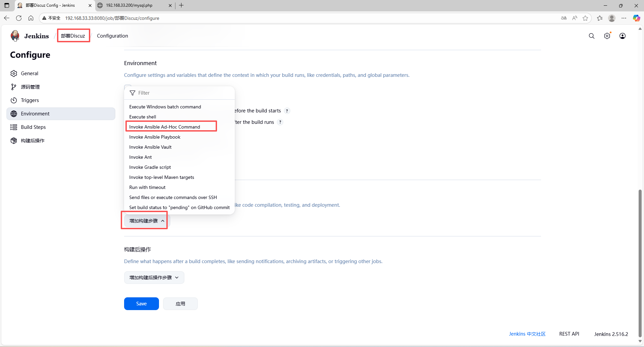Click the Save button
The height and width of the screenshot is (347, 644).
pos(141,304)
